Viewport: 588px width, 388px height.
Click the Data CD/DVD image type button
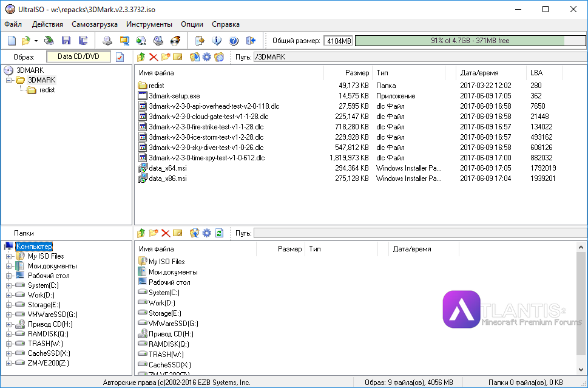pos(78,56)
